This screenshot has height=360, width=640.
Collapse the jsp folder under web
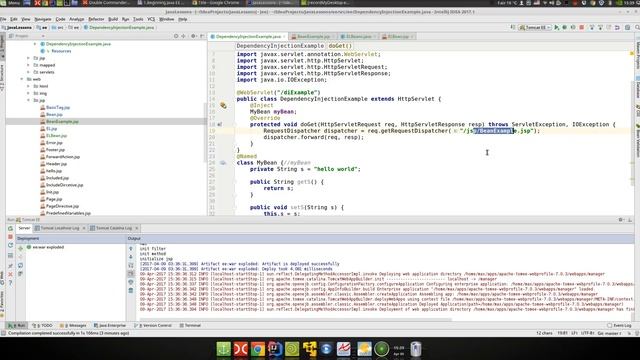click(x=29, y=100)
